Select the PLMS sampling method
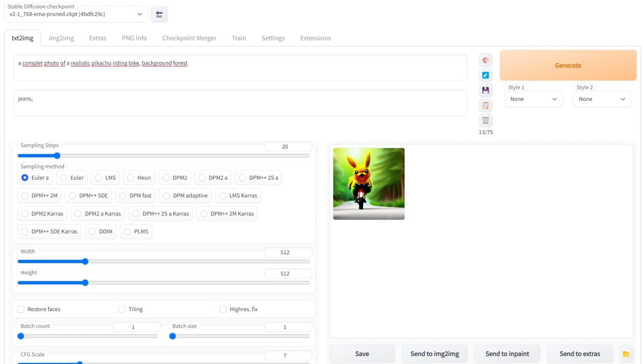 coord(136,232)
